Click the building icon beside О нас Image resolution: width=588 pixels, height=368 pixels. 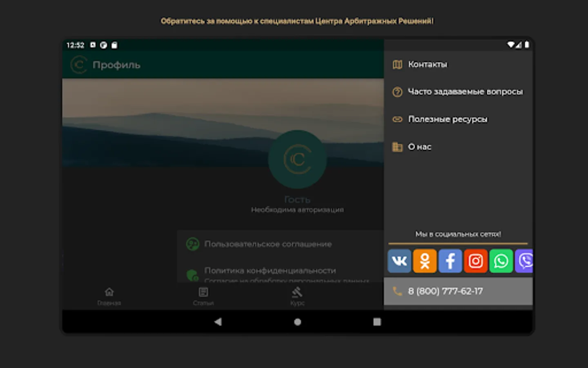click(397, 147)
